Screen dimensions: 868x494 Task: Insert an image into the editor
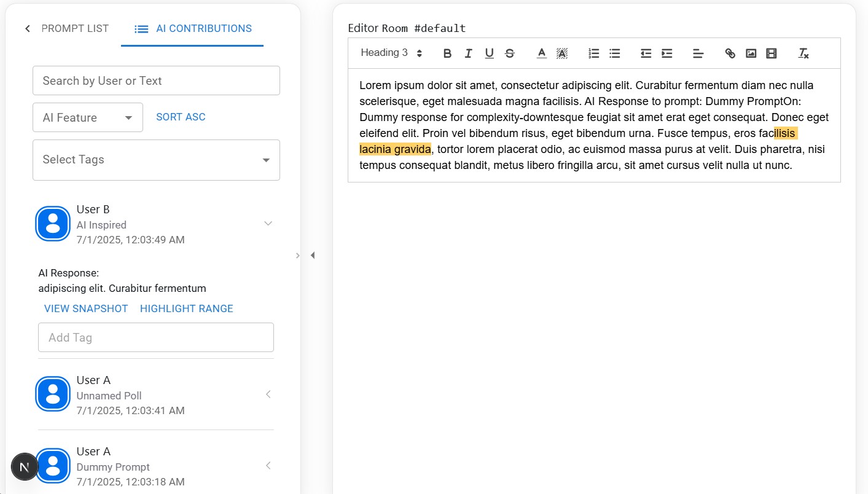tap(751, 53)
